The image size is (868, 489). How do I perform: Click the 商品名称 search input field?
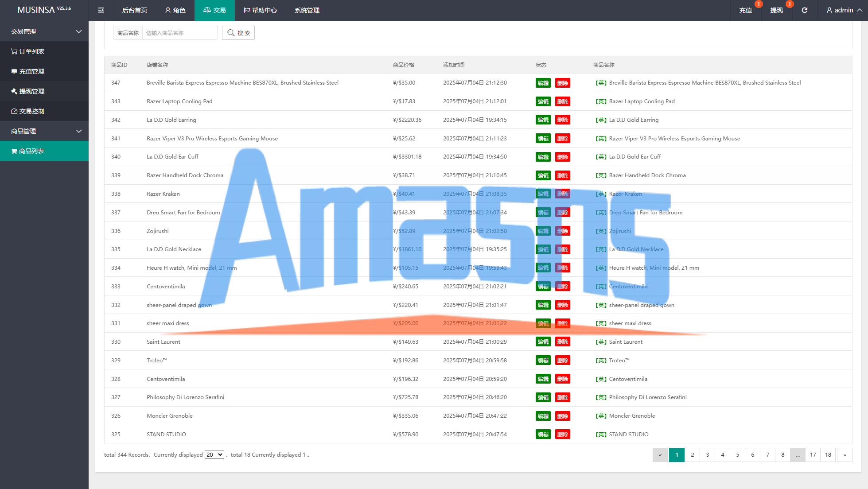tap(179, 33)
